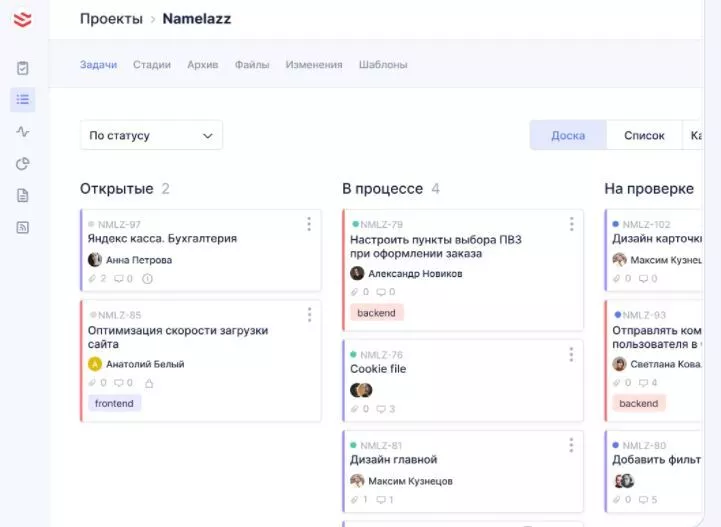Viewport: 721px width, 527px height.
Task: Open task Настроить пункты выбора ПВЗ
Action: (x=436, y=246)
